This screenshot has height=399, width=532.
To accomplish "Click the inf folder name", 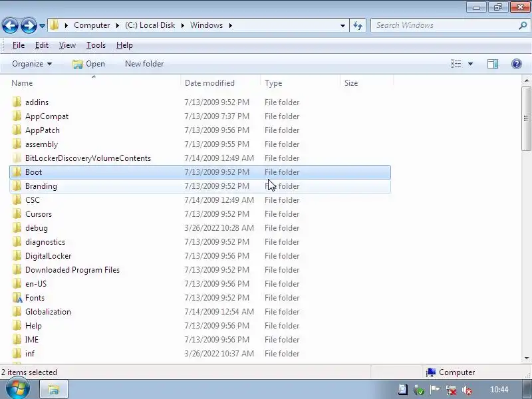I will point(30,354).
